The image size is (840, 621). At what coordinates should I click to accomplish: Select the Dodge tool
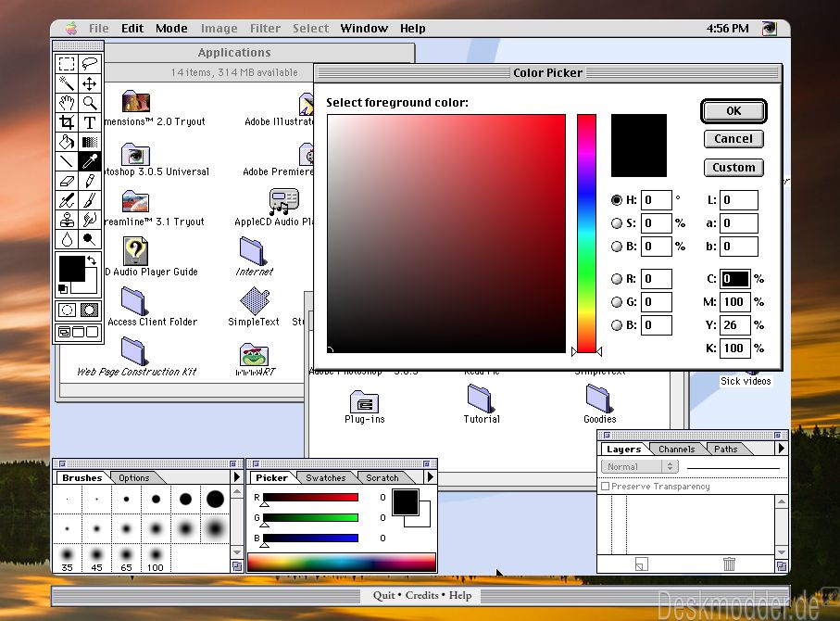[90, 239]
